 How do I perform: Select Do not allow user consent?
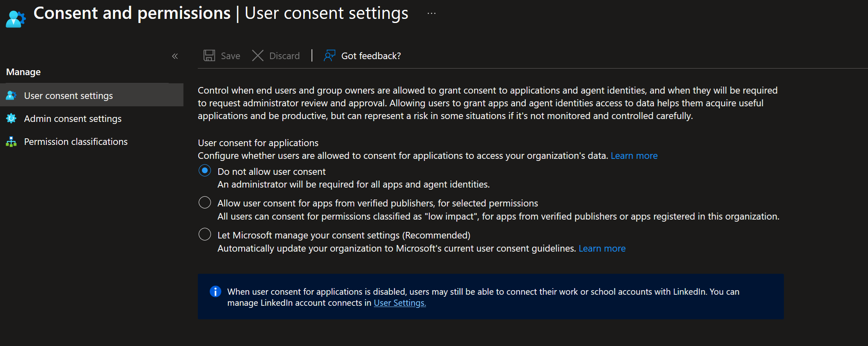pos(205,171)
